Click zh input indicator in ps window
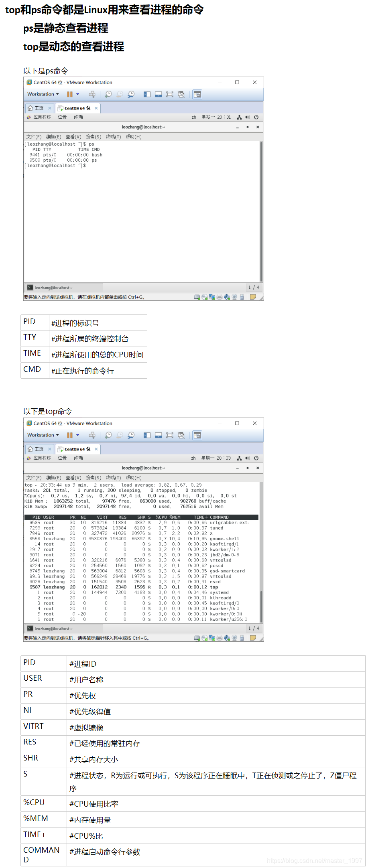The width and height of the screenshot is (366, 868). (194, 117)
